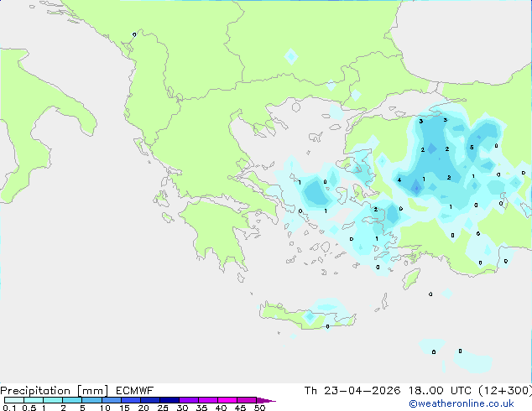Image resolution: width=532 pixels, height=411 pixels.
Task: Click the legend swatch between 45 and 50
Action: tap(247, 400)
